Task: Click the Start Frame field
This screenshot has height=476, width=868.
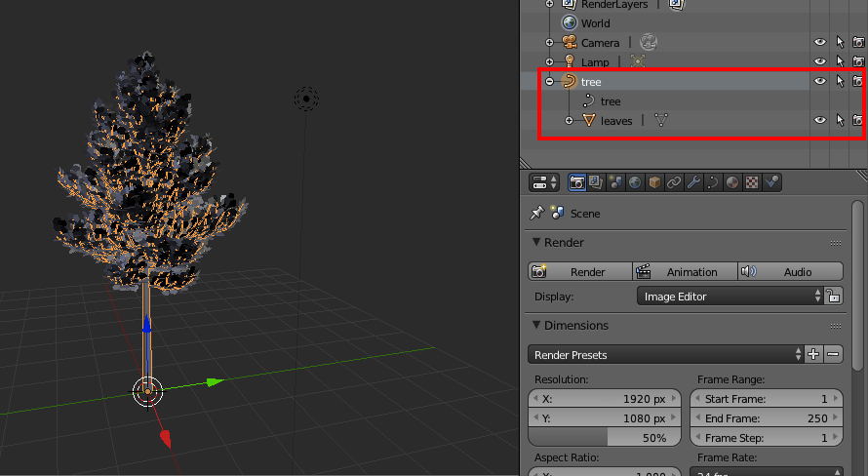Action: tap(767, 399)
